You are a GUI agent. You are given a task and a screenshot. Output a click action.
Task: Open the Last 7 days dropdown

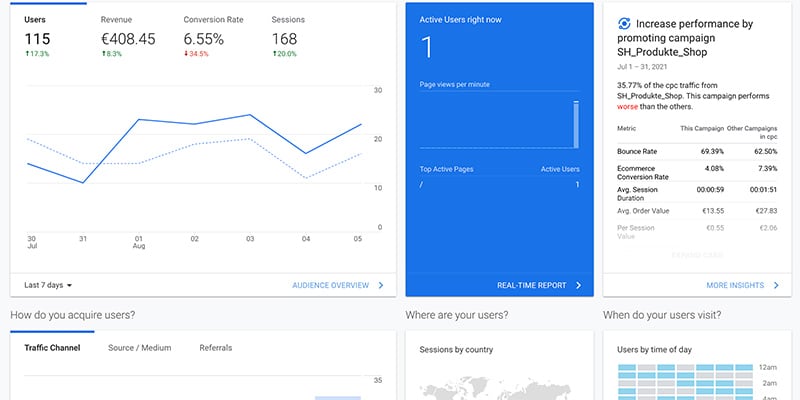(x=48, y=285)
